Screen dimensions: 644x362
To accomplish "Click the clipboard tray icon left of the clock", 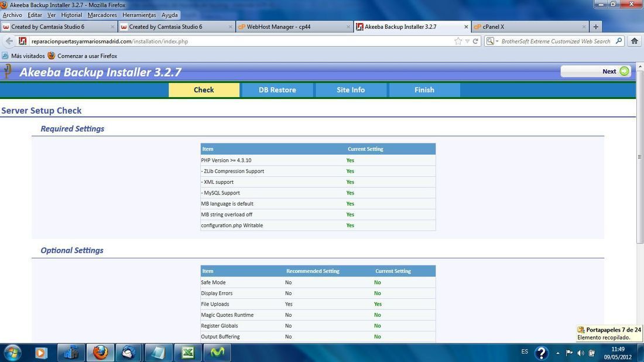I will [x=592, y=353].
